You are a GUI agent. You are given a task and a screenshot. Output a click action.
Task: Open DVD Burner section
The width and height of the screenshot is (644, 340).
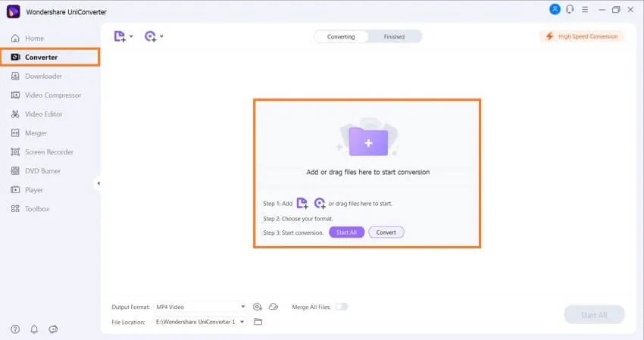[36, 171]
